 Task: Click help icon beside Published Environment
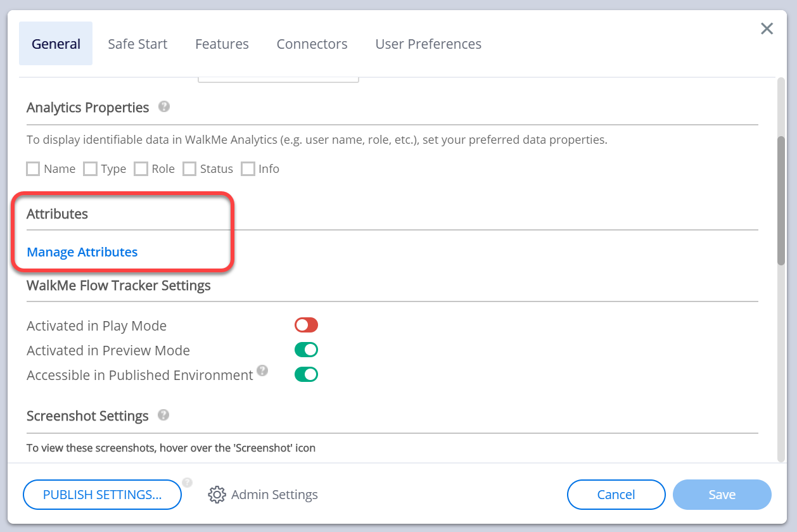pos(262,370)
